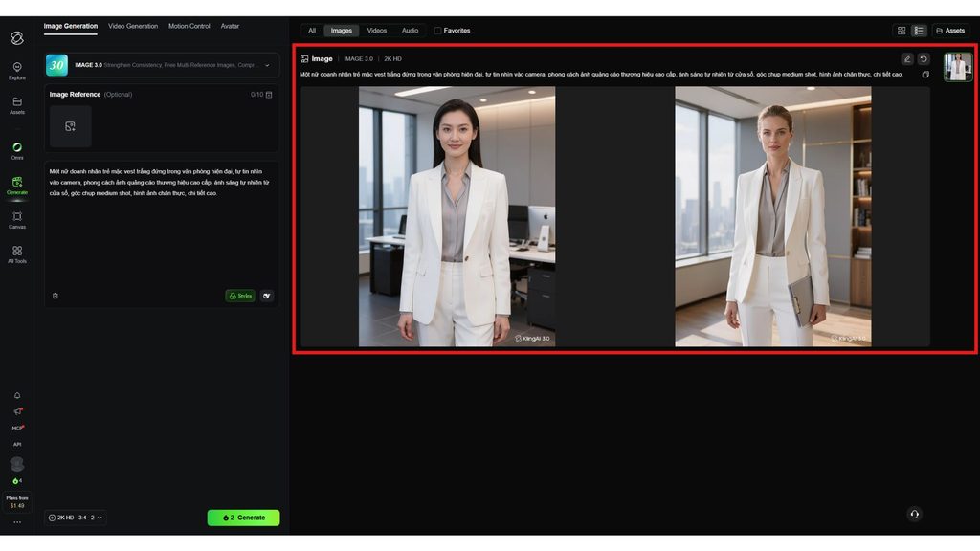Switch to the Image Generation tab
The image size is (980, 551).
click(x=71, y=26)
